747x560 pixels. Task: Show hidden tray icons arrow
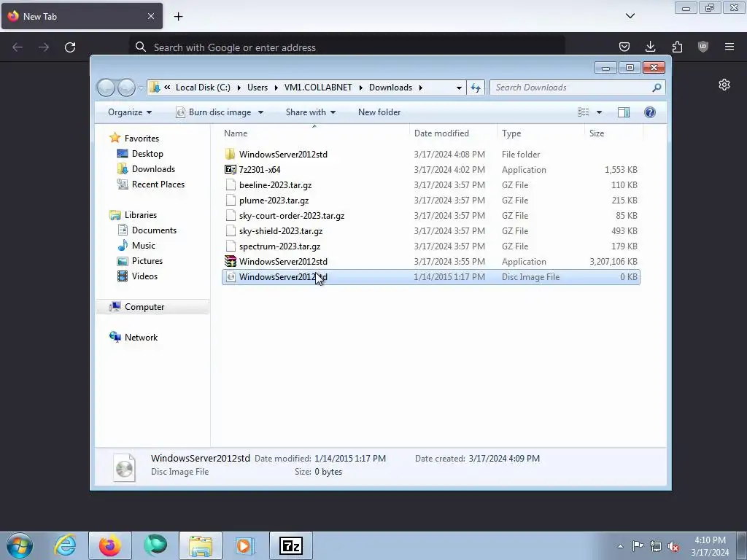620,546
